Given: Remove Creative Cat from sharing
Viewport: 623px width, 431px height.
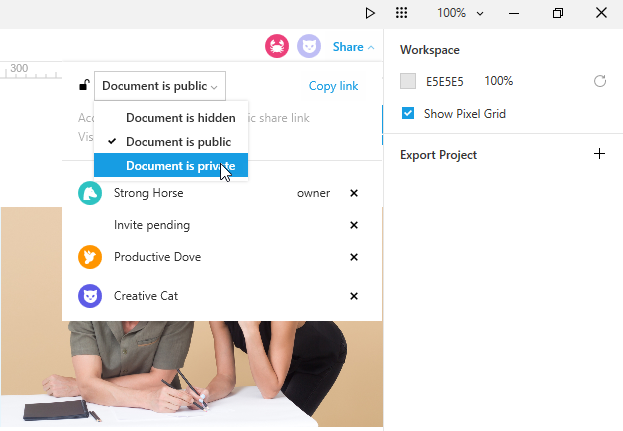Looking at the screenshot, I should point(354,296).
